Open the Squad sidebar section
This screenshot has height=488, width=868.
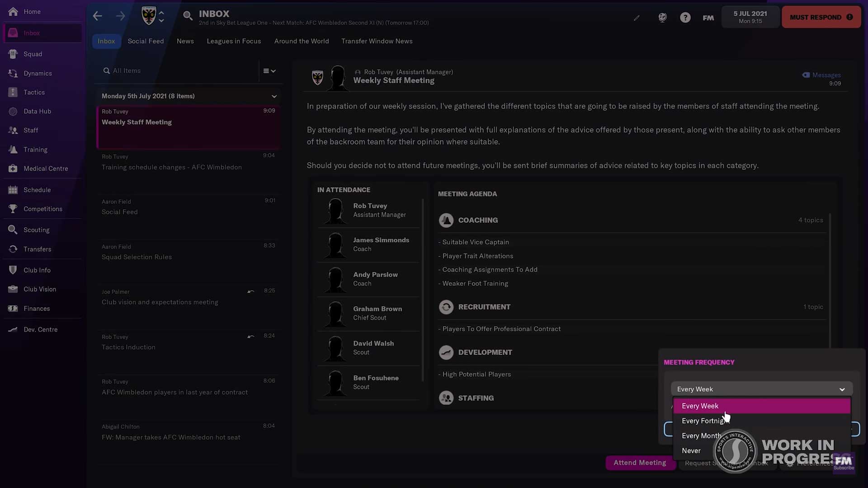33,54
